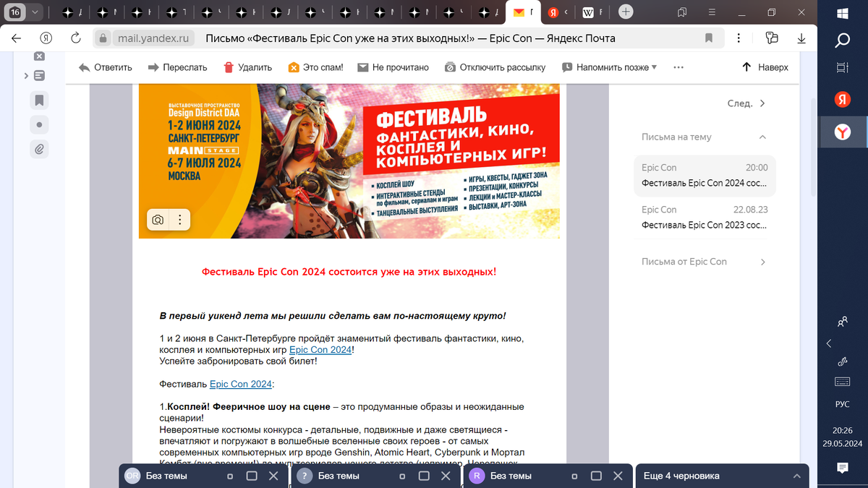Image resolution: width=868 pixels, height=488 pixels.
Task: Open vertical dots menu on banner image
Action: click(x=179, y=220)
